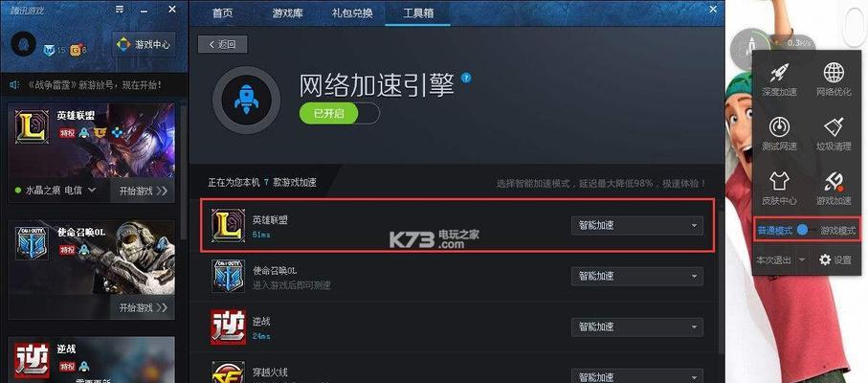This screenshot has height=383, width=868.
Task: Launch 测试网速 speed test icon
Action: [779, 127]
